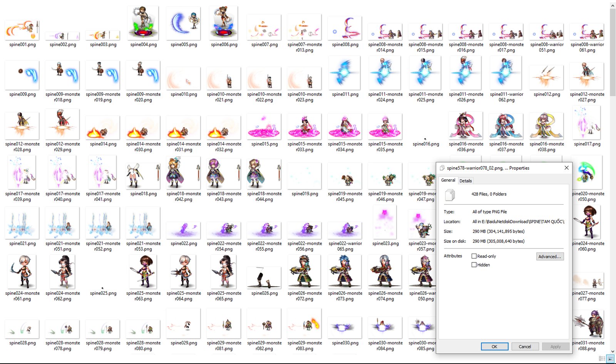Enable the Read-only attribute checkbox
This screenshot has height=364, width=616.
474,256
